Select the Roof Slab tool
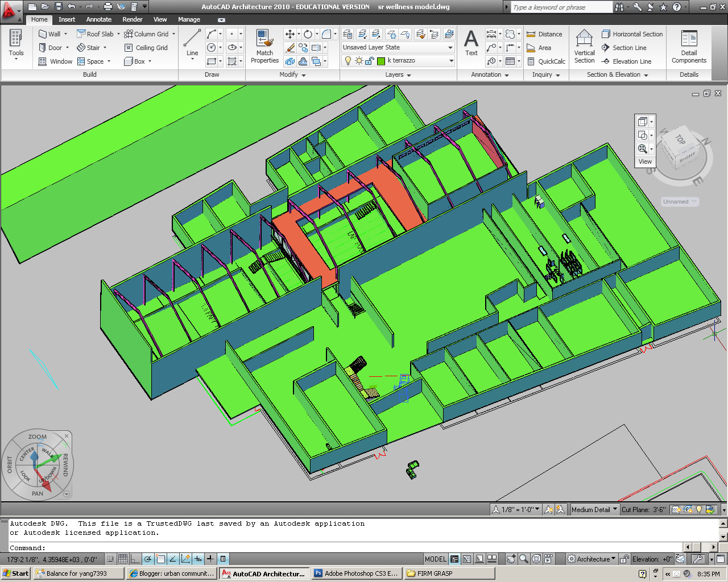Screen dimensions: 728x582 (x=95, y=34)
